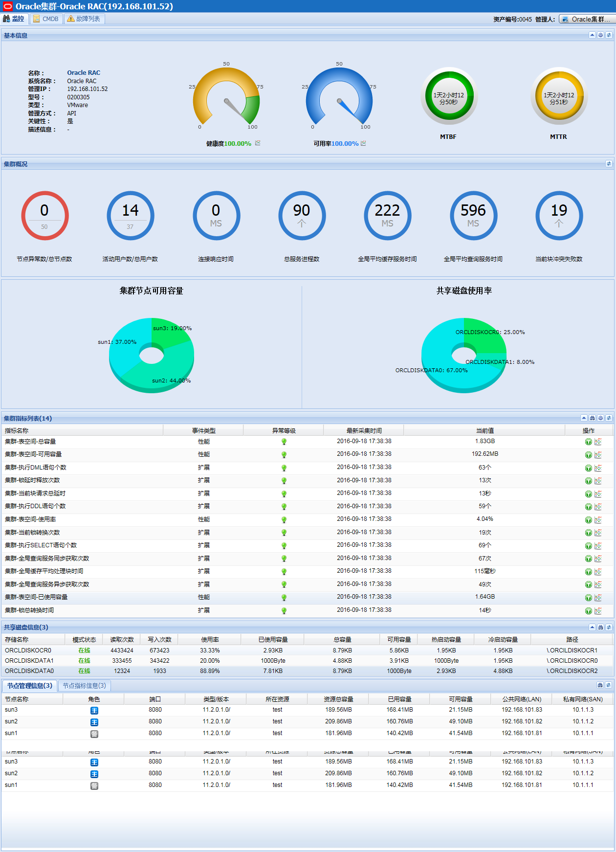Click 在线 status for ORCLDISKDATA1 row
Image resolution: width=616 pixels, height=852 pixels.
(x=84, y=661)
